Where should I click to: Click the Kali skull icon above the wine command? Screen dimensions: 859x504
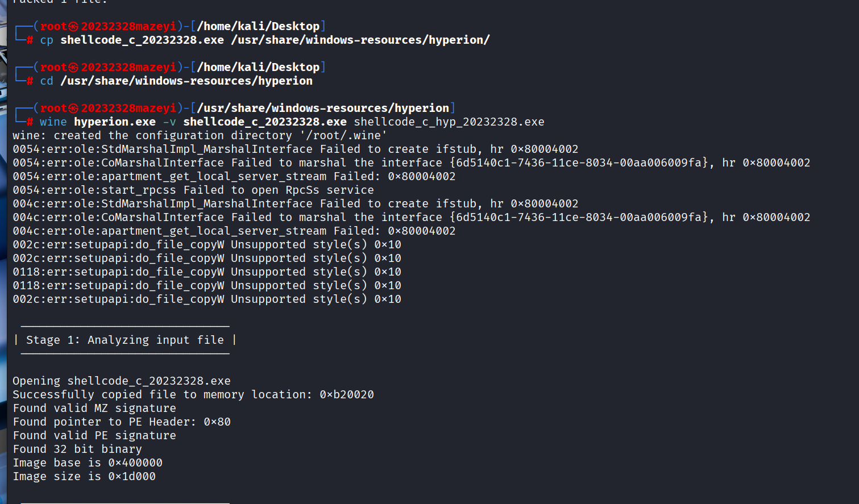pos(73,109)
